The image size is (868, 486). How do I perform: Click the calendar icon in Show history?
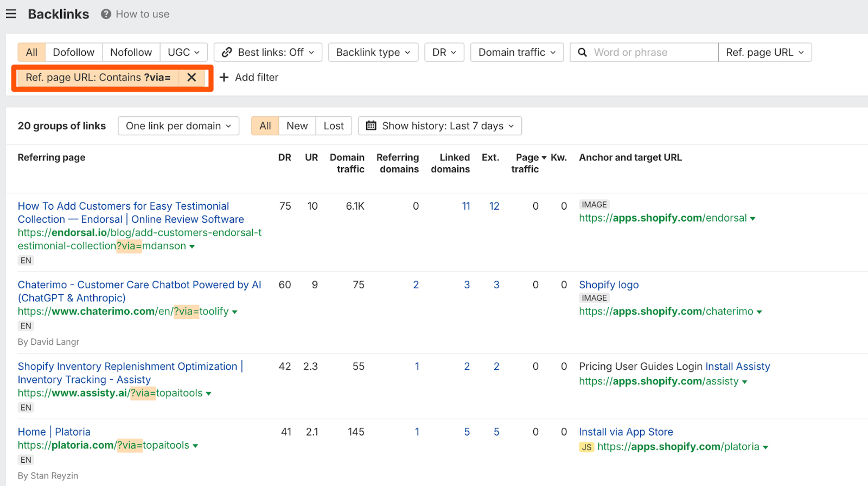tap(371, 126)
